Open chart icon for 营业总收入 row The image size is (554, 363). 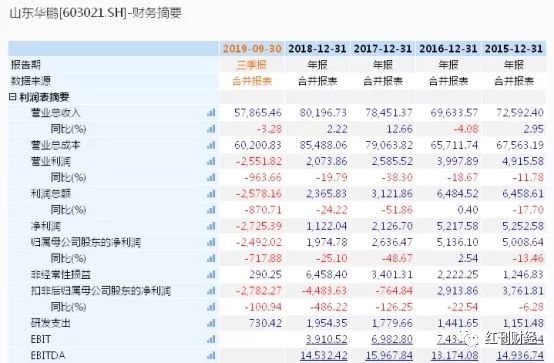tap(211, 113)
